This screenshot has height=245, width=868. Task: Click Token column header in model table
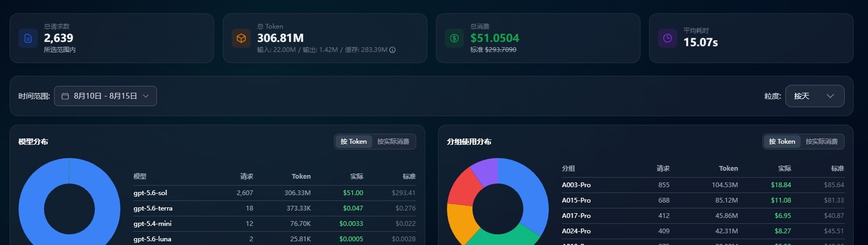(x=301, y=177)
